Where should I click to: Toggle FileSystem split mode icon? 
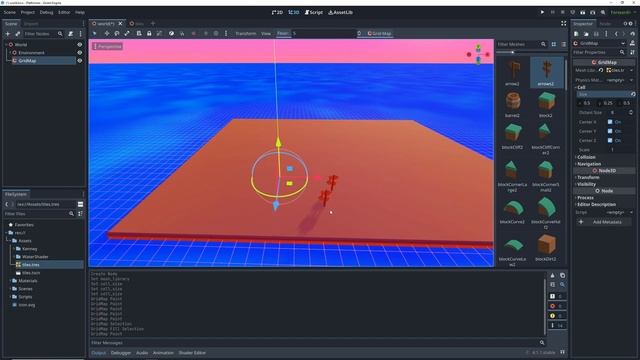(80, 204)
